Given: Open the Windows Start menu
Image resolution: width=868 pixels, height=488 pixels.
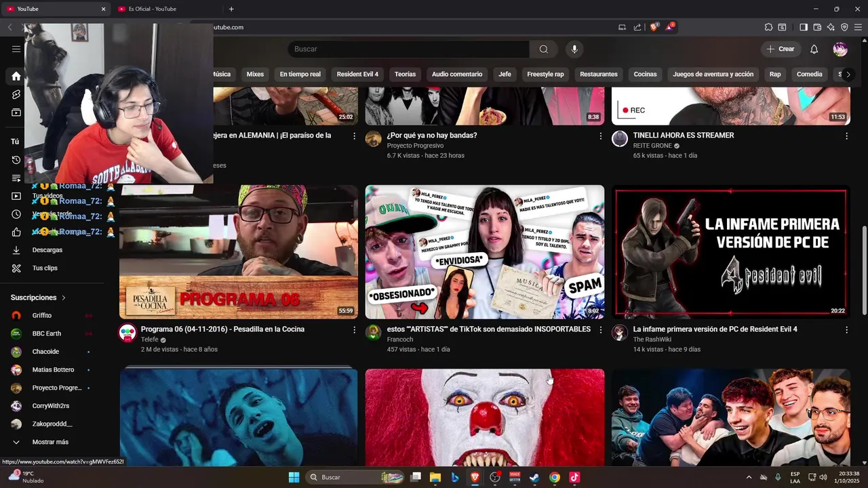Looking at the screenshot, I should (x=294, y=477).
